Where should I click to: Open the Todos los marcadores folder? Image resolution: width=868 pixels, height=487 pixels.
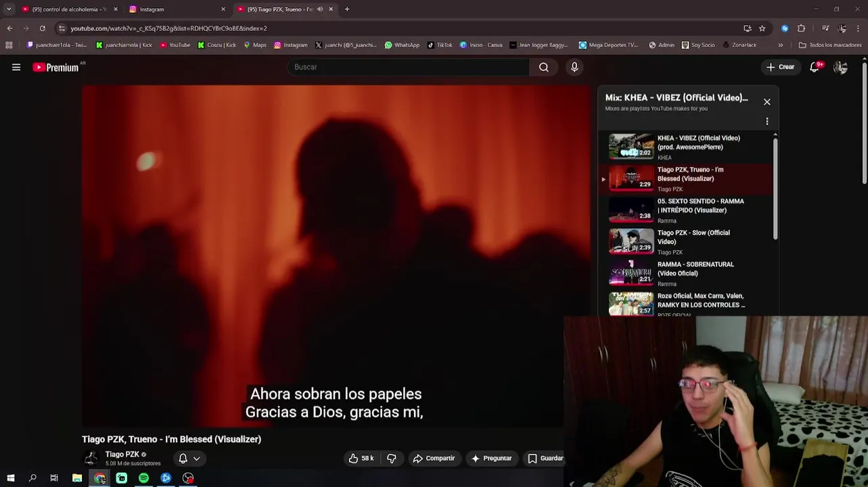[x=830, y=45]
